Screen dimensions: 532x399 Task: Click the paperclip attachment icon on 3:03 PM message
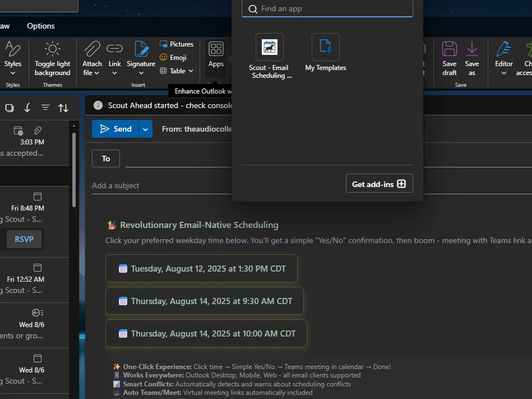[x=38, y=130]
